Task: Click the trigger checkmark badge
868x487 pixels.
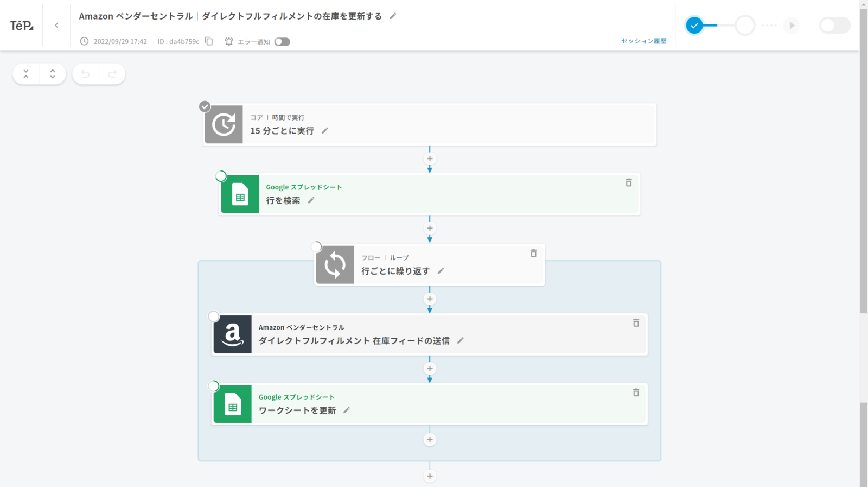Action: point(205,106)
